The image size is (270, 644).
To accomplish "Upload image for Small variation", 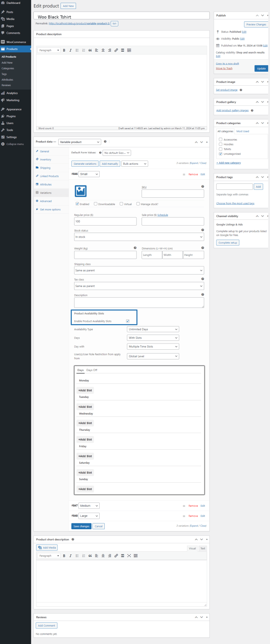I will pyautogui.click(x=80, y=191).
